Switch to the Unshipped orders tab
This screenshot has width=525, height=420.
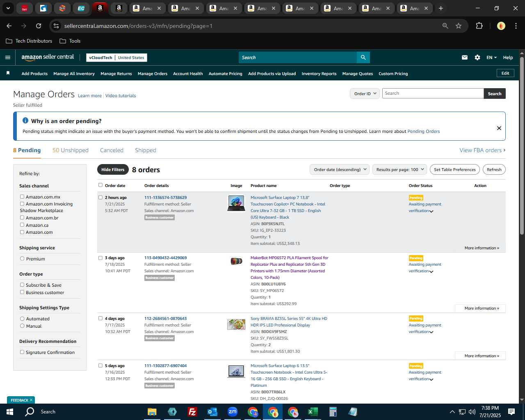pyautogui.click(x=71, y=150)
